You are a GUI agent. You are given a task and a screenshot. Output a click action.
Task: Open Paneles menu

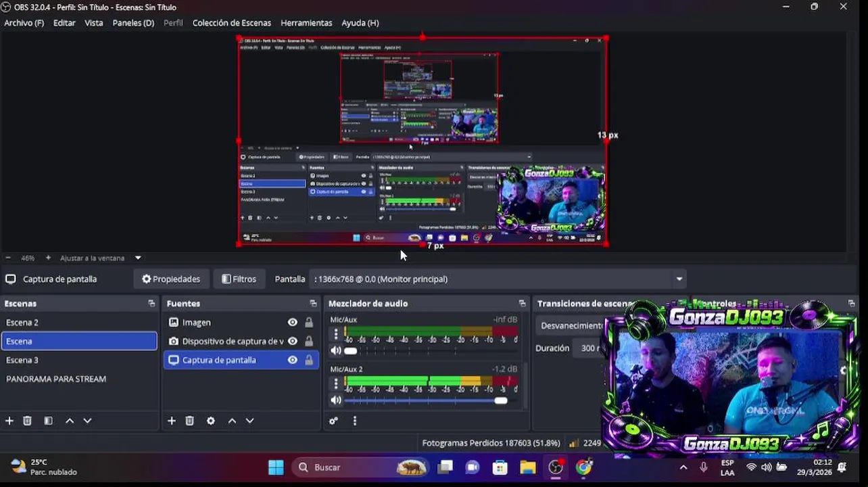click(x=133, y=23)
